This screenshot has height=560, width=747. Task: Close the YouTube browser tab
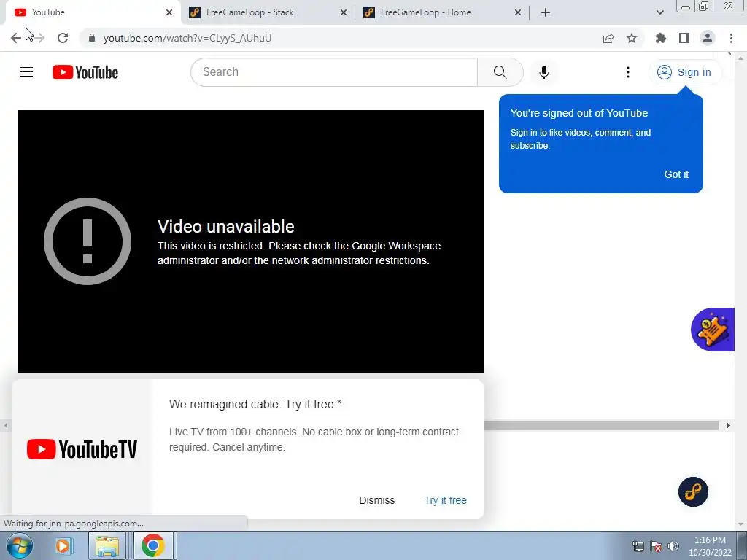169,12
